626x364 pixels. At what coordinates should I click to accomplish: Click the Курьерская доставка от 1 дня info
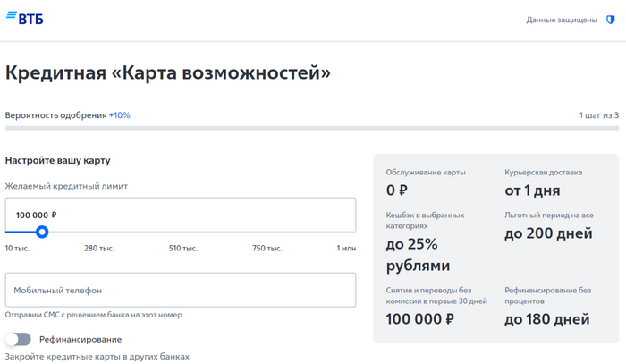pyautogui.click(x=544, y=182)
